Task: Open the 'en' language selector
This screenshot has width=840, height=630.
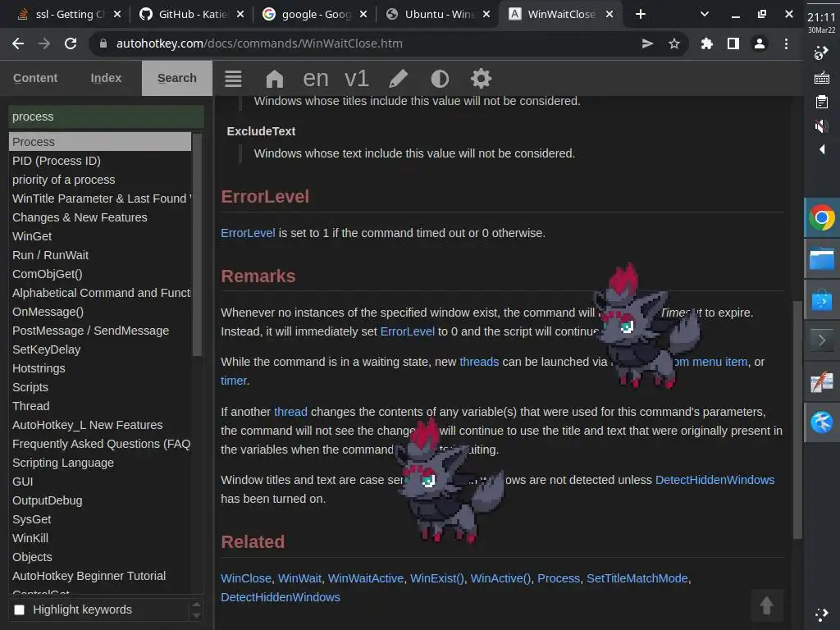Action: coord(316,79)
